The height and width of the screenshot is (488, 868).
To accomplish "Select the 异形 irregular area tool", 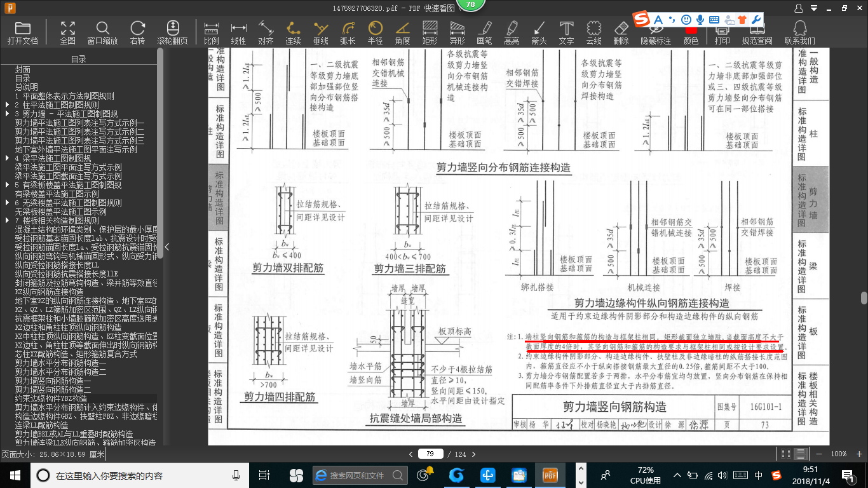I will pos(457,32).
